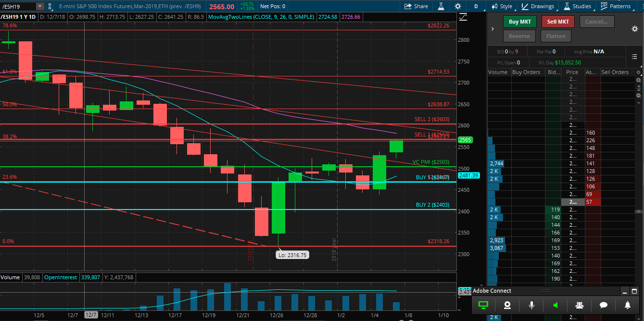Expand the order panel with the chevron
Screen dimensions: 644x321
point(492,28)
